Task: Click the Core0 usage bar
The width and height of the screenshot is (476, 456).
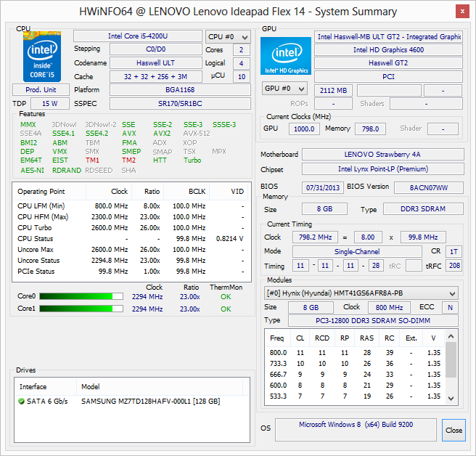Action: 81,296
